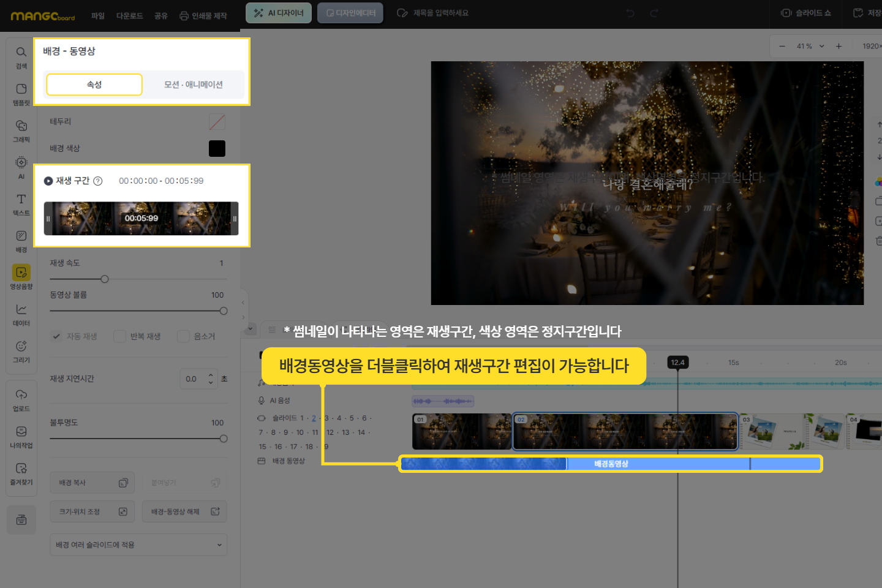Expand the 배경 여러 슬라이드에 적용 dropdown

pyautogui.click(x=138, y=545)
